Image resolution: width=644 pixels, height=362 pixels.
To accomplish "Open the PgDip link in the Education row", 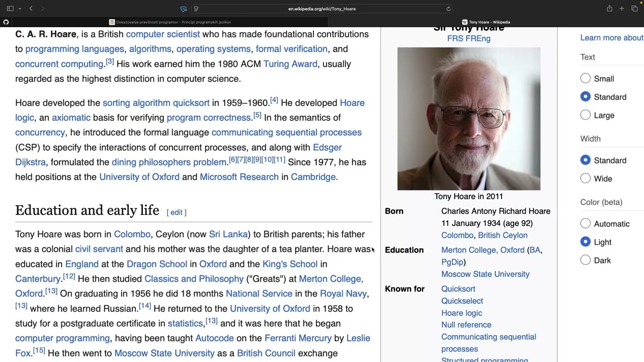I will pyautogui.click(x=452, y=262).
